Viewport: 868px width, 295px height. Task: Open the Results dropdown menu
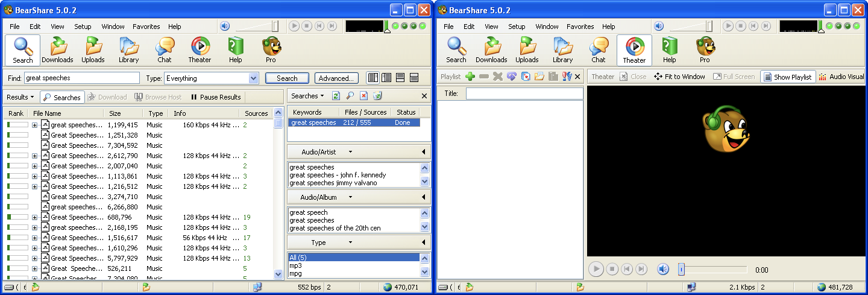click(20, 97)
